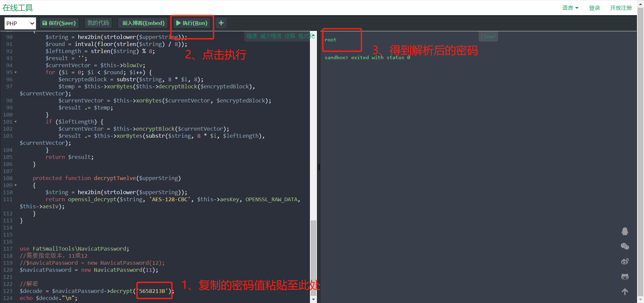The height and width of the screenshot is (303, 644).
Task: Click 'decryptTwelve' function name on line 108
Action: point(115,178)
